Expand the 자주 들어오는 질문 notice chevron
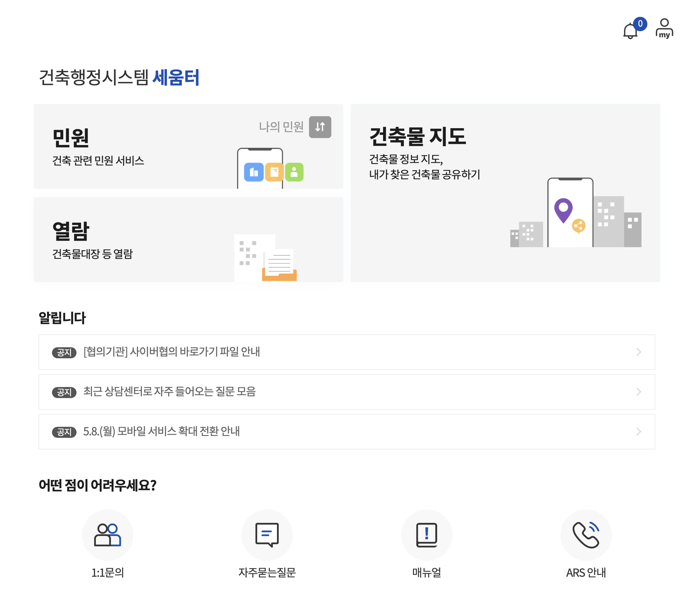 pos(638,392)
